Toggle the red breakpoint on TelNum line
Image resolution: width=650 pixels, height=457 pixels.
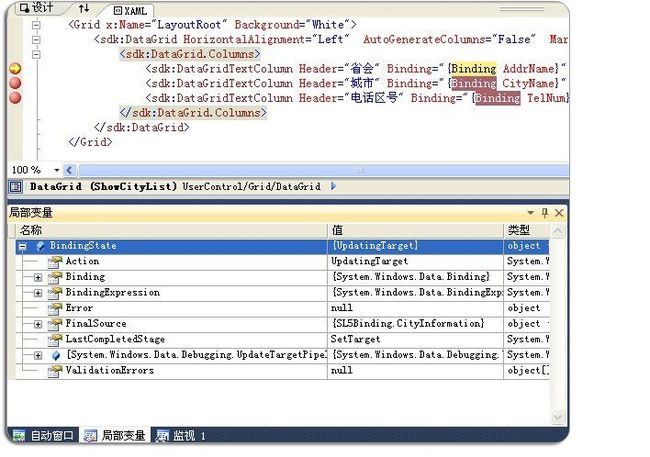click(15, 98)
